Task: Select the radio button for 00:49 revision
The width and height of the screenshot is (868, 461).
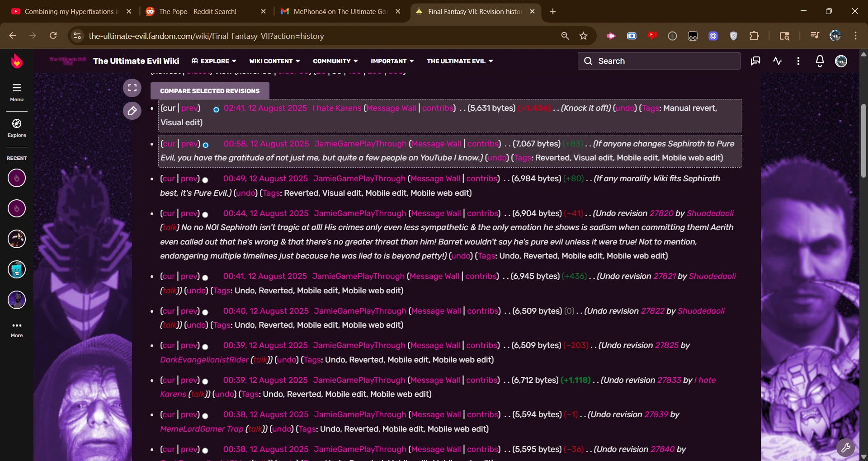Action: tap(205, 180)
